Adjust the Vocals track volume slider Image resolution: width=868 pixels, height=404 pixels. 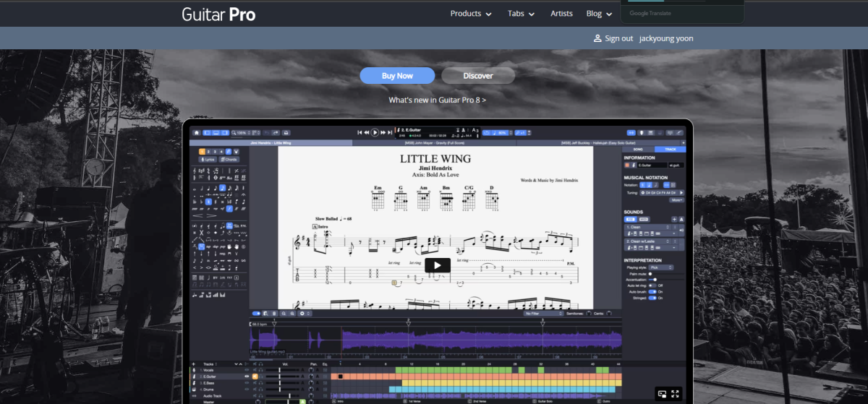282,370
